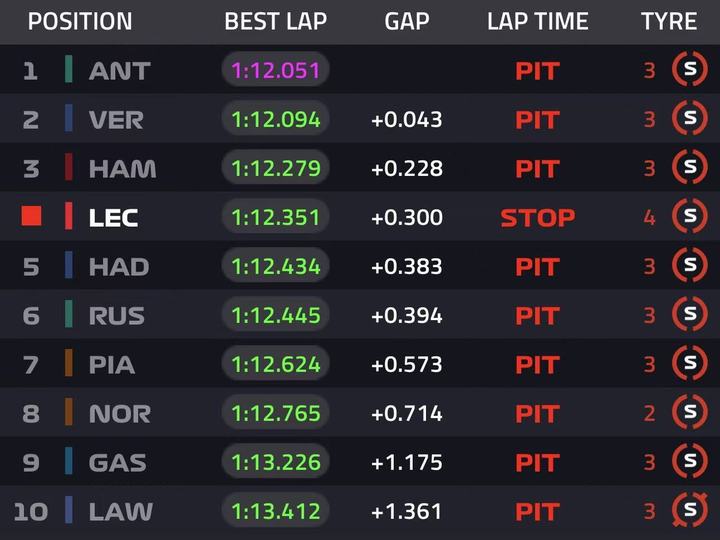Click the 1:12.094 best lap for VER
The width and height of the screenshot is (720, 540).
point(276,119)
